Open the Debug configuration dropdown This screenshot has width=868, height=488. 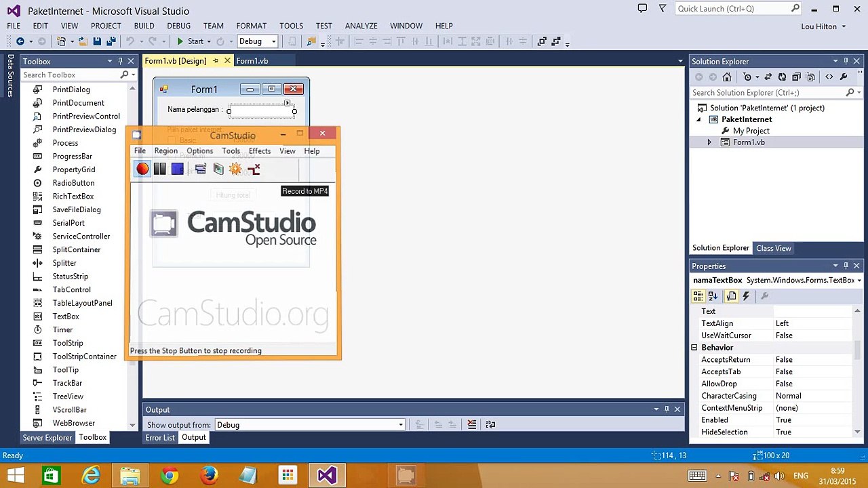(273, 41)
